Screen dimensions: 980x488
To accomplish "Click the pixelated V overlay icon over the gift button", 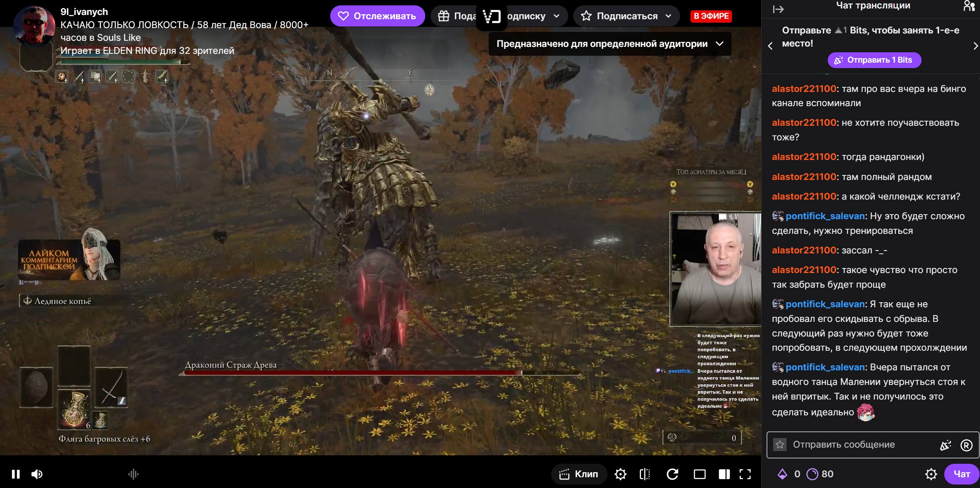I will 491,16.
